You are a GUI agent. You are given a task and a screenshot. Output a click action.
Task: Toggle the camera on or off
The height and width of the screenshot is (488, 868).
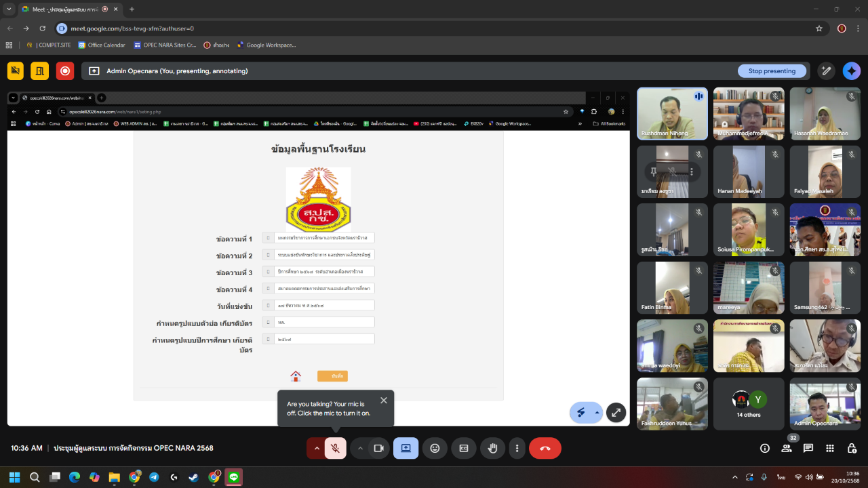[379, 448]
